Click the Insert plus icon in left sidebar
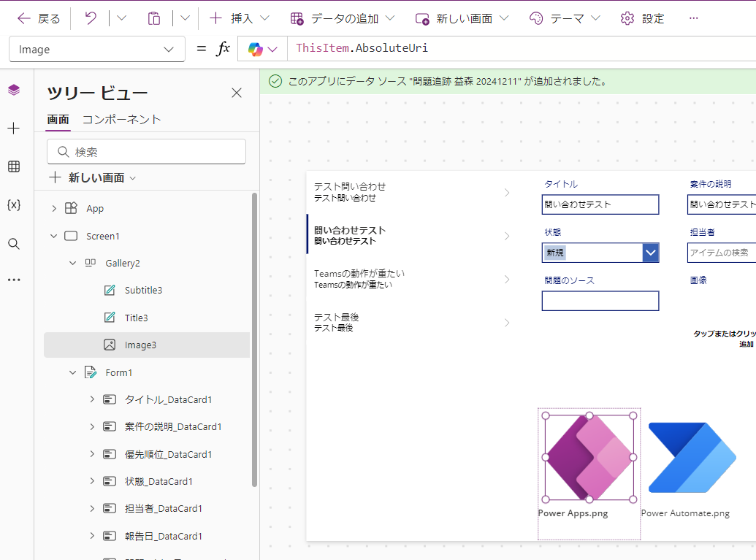756x560 pixels. [14, 129]
